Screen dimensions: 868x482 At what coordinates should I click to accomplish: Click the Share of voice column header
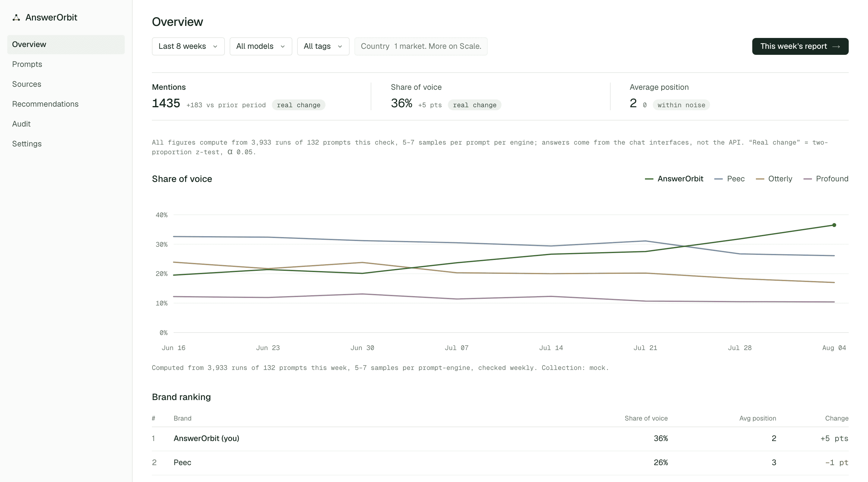(646, 418)
